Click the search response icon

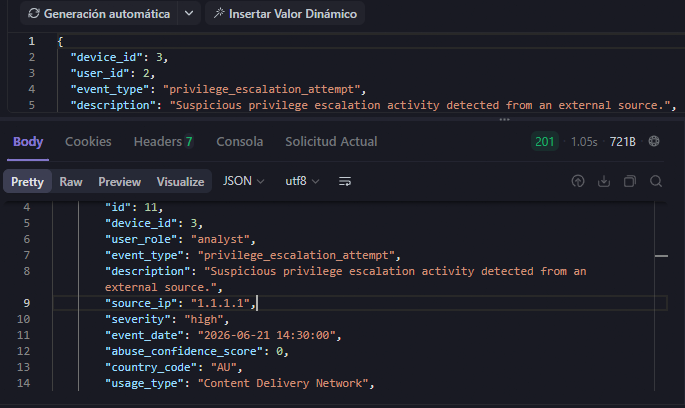[x=656, y=181]
